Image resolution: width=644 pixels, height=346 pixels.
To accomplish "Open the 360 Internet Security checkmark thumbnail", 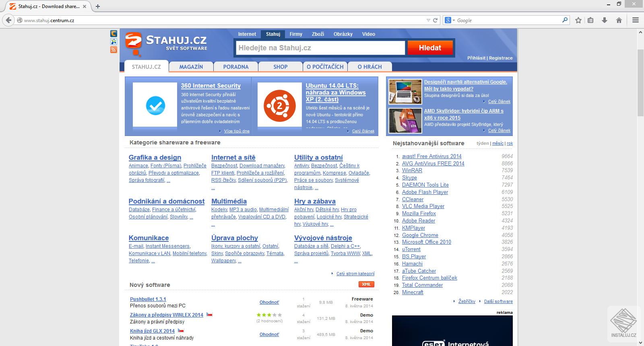I will tap(155, 105).
